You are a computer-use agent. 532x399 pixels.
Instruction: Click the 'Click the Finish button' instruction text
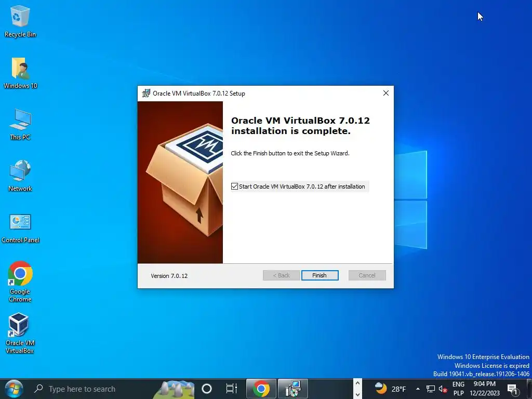290,153
